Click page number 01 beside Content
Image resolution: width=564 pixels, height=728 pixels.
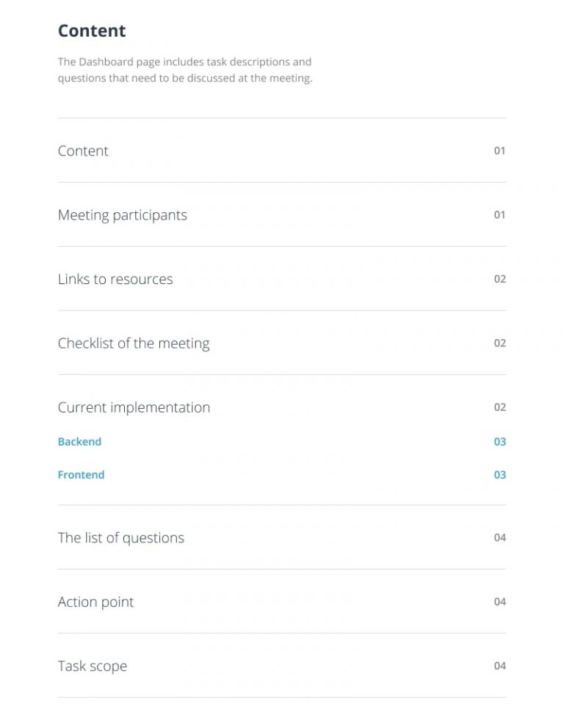(x=499, y=151)
